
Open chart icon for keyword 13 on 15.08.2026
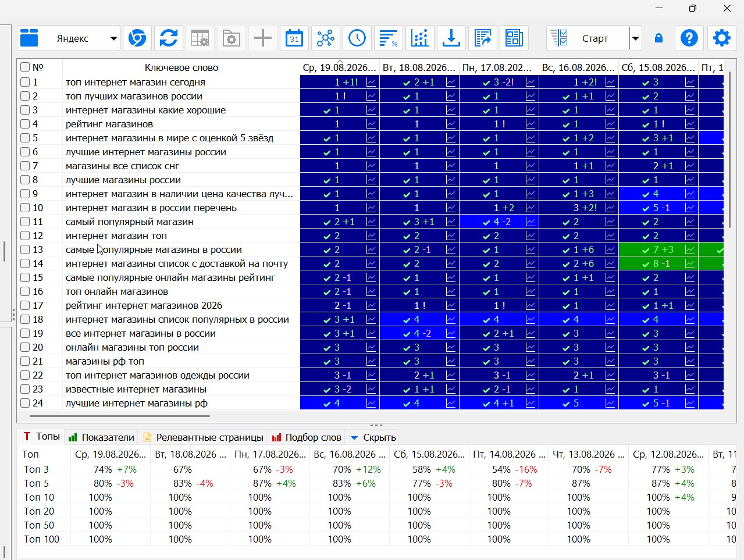click(x=690, y=250)
